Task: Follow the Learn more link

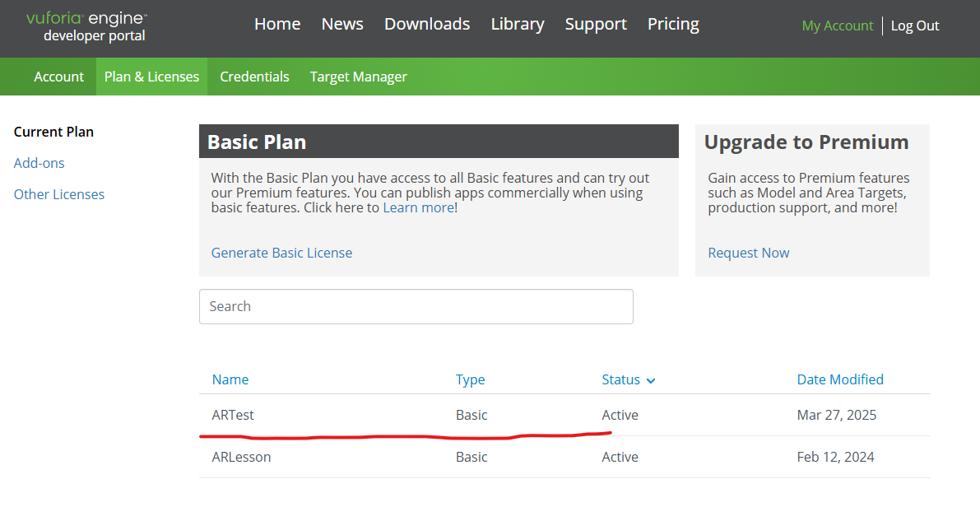Action: coord(418,207)
